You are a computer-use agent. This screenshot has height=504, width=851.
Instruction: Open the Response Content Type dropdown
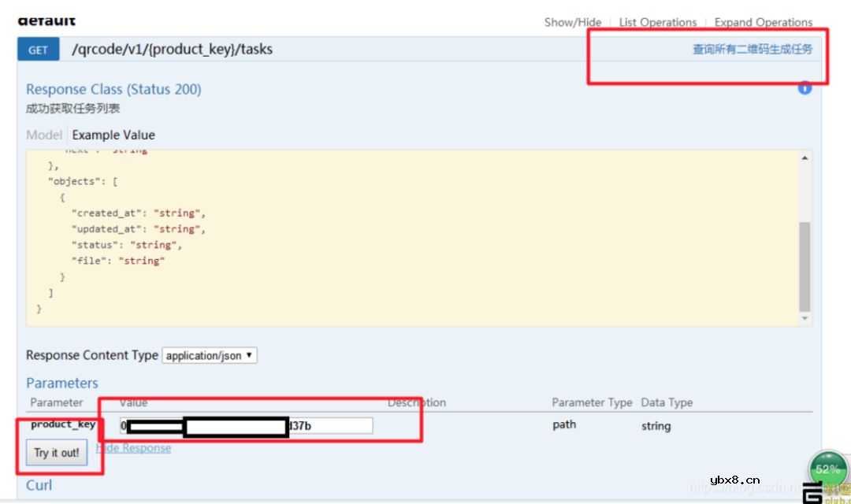pos(210,356)
